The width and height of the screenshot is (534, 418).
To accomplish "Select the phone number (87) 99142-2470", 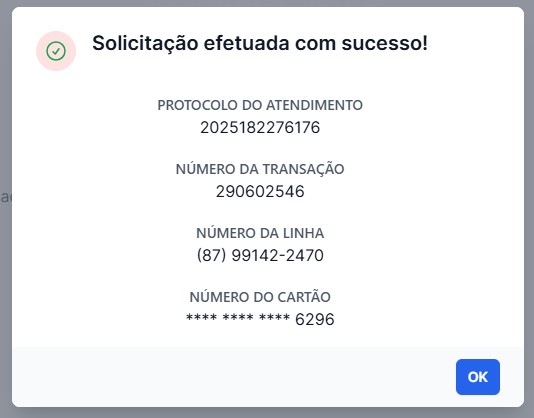I will (260, 255).
